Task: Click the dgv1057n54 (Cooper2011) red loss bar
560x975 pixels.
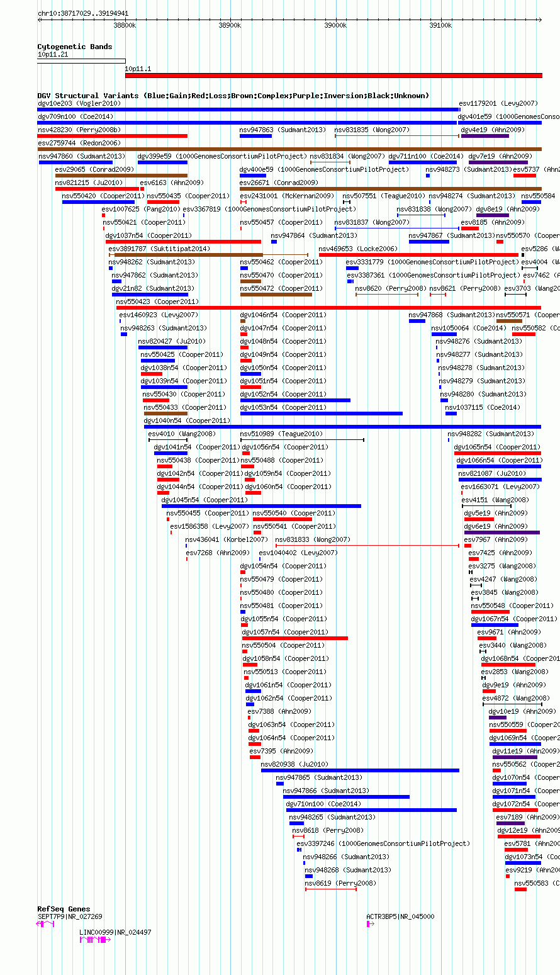Action: tap(295, 638)
